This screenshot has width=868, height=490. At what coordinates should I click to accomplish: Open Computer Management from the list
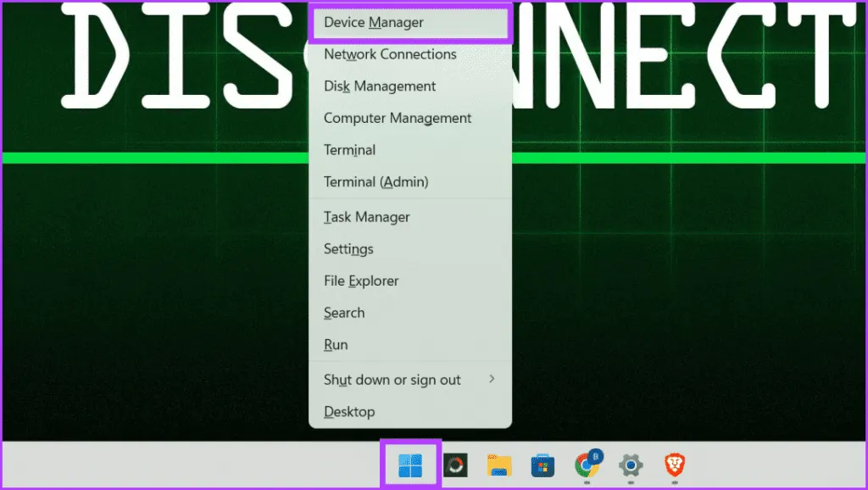tap(398, 119)
